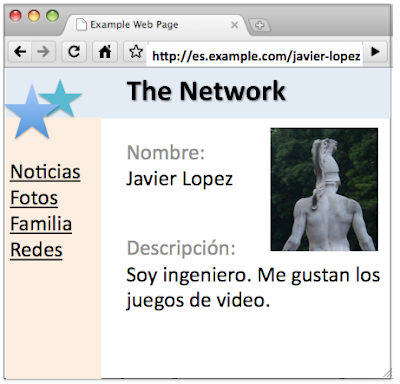Click the play arrow at address bar end
Screen dimensions: 400x384
[x=375, y=52]
